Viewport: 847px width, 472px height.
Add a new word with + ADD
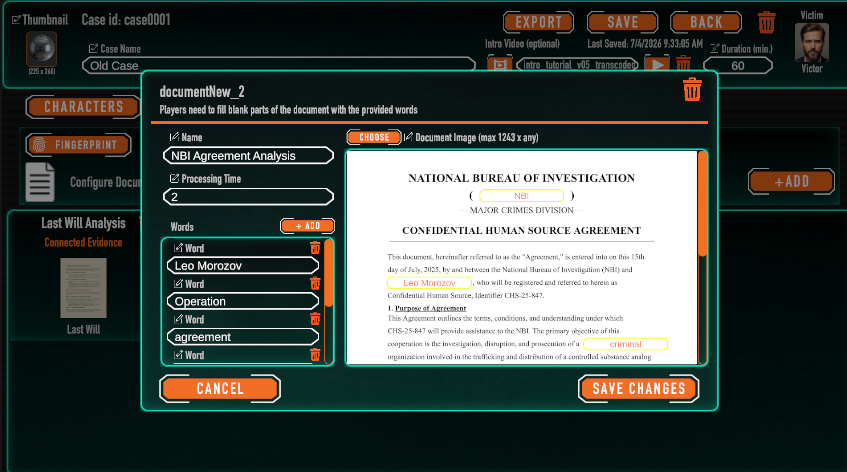[x=307, y=226]
